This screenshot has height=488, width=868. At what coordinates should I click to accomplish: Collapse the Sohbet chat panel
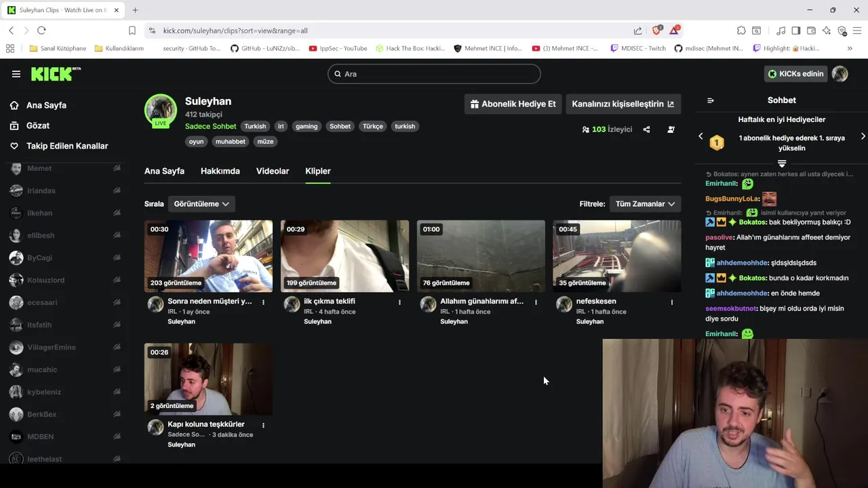click(710, 100)
